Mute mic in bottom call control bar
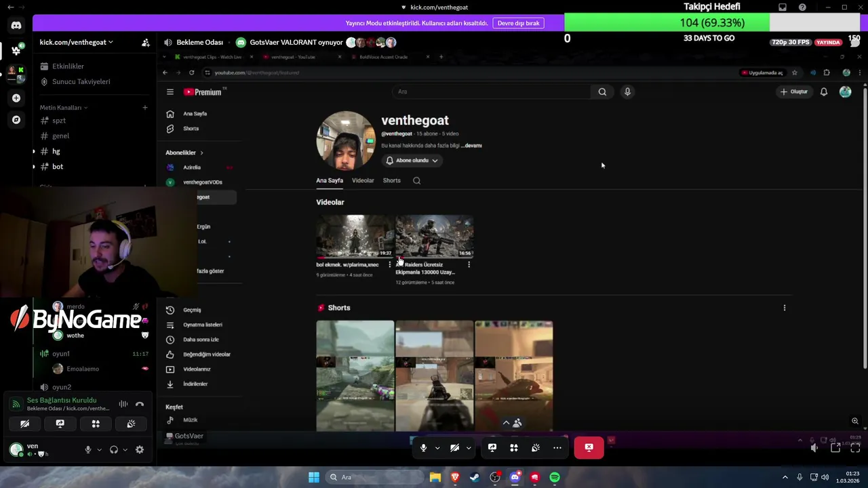The image size is (868, 488). pyautogui.click(x=424, y=447)
